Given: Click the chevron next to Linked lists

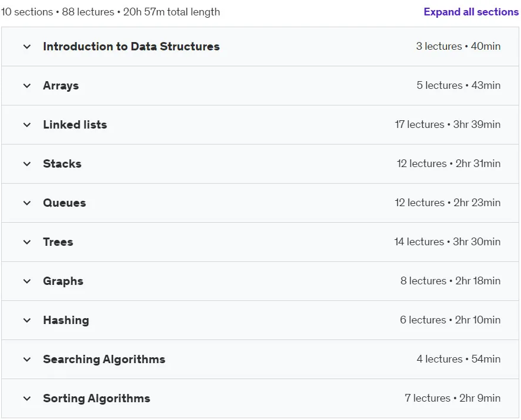Looking at the screenshot, I should [x=27, y=125].
